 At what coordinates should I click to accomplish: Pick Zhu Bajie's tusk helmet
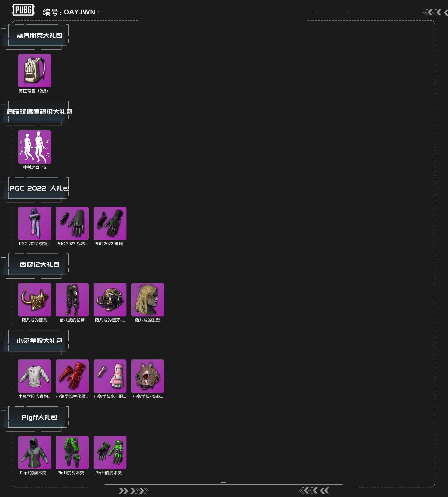pos(110,300)
